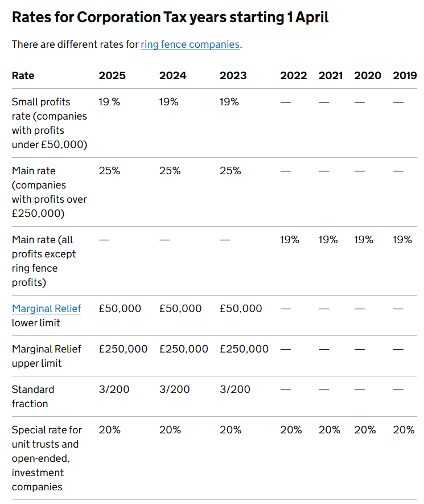Click the 25% main rate for 2024
The width and height of the screenshot is (424, 504).
pos(170,171)
